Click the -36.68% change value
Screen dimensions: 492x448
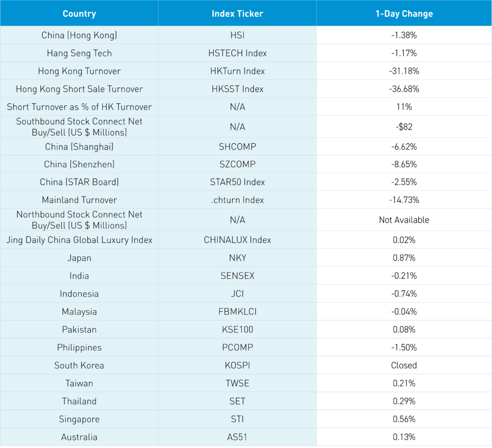(404, 89)
